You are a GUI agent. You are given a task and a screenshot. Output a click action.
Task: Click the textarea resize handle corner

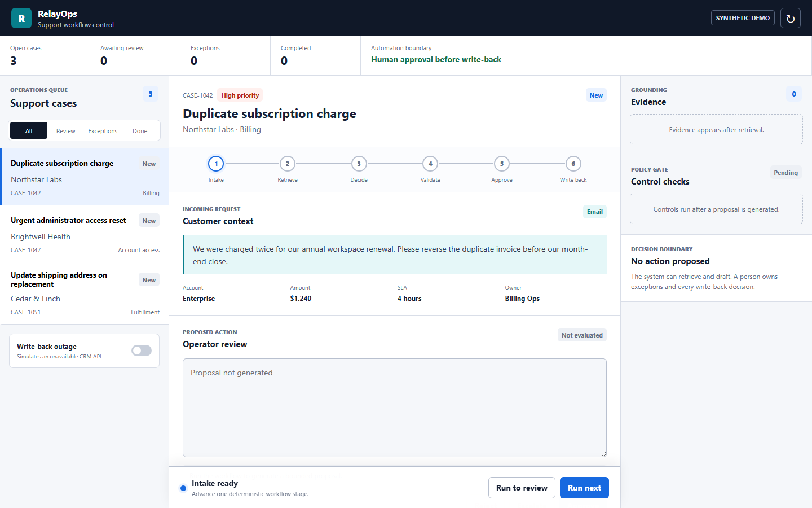click(603, 454)
